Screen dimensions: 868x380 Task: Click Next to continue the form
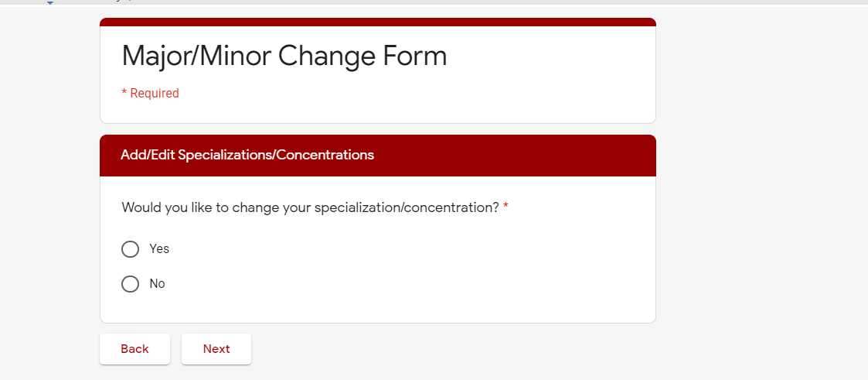coord(216,349)
